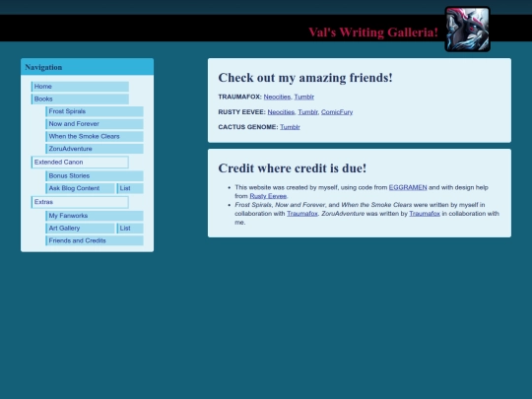The height and width of the screenshot is (399, 532).
Task: Click 'Check out my amazing friends!' heading
Action: point(305,78)
